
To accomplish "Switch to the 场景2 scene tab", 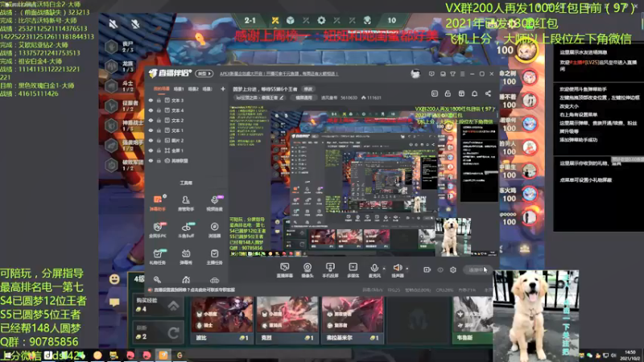I will (193, 88).
